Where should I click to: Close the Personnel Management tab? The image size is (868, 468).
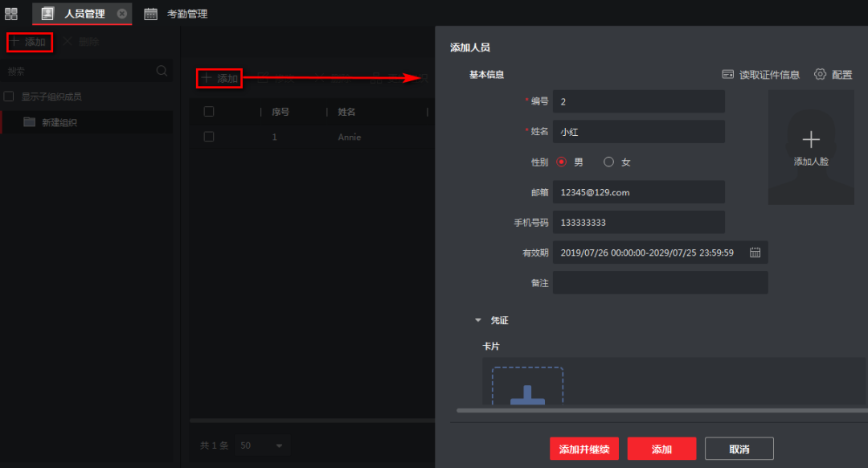click(x=121, y=14)
